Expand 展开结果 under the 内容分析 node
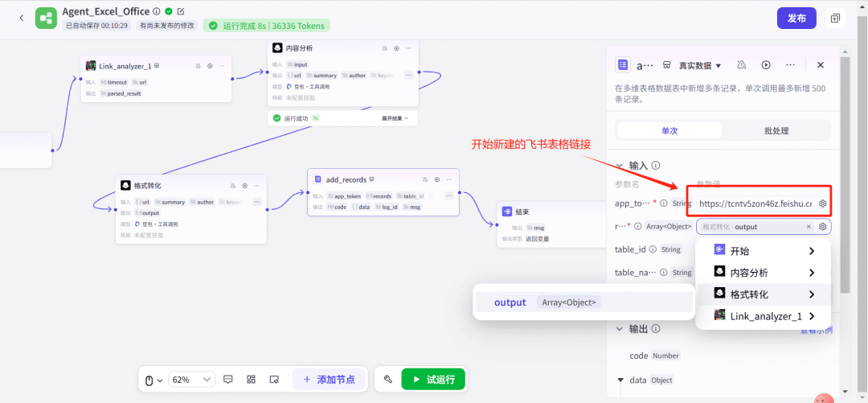Screen dimensions: 868x403 395,118
